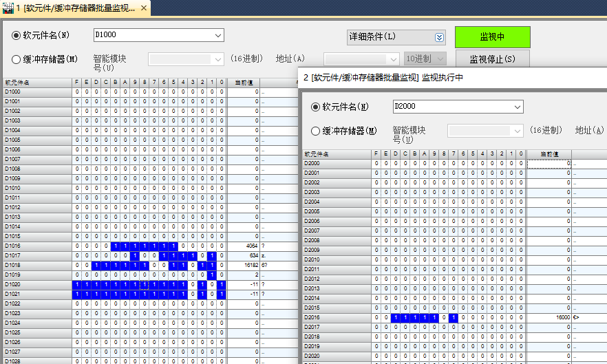
Task: Select the D1020 row label
Action: (38, 285)
